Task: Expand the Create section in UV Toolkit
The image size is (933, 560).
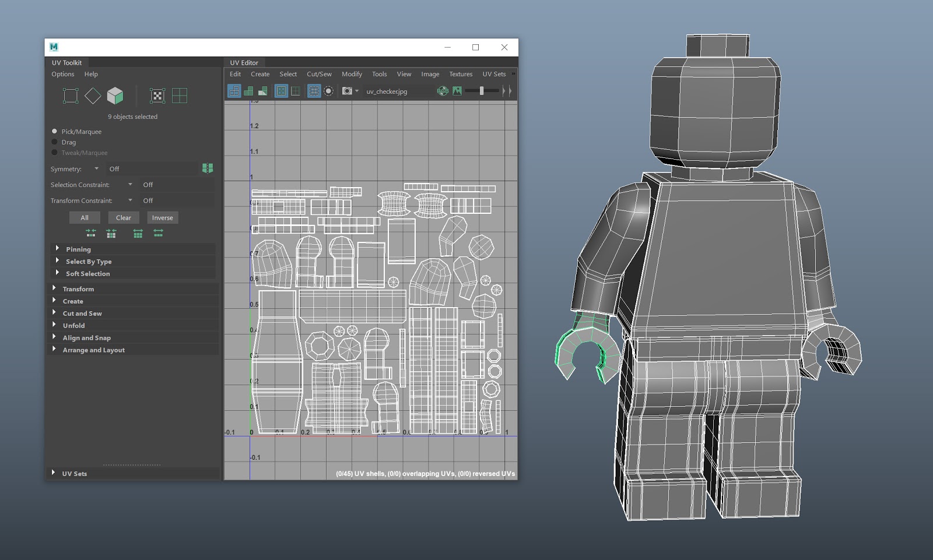Action: (x=133, y=301)
